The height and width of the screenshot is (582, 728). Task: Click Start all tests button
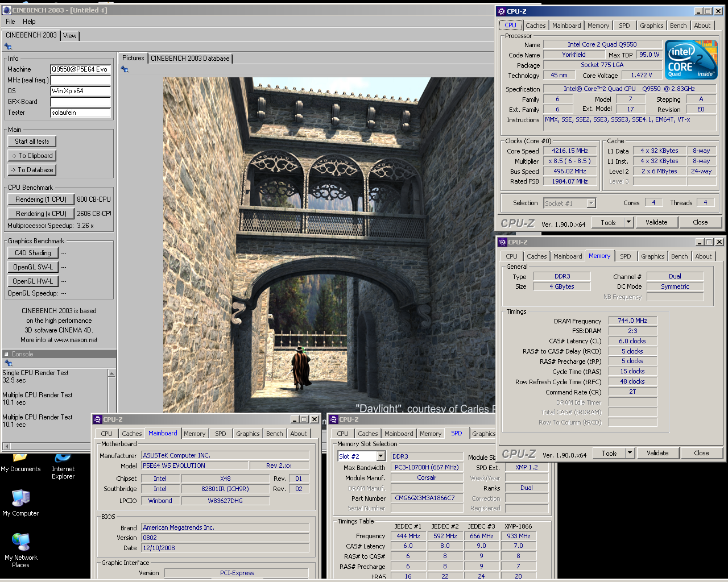click(x=32, y=142)
